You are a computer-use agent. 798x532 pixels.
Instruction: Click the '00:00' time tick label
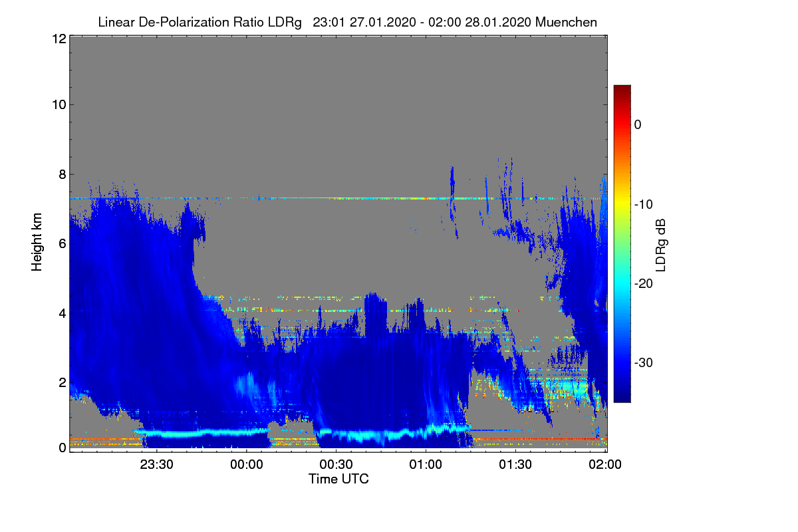click(x=247, y=465)
